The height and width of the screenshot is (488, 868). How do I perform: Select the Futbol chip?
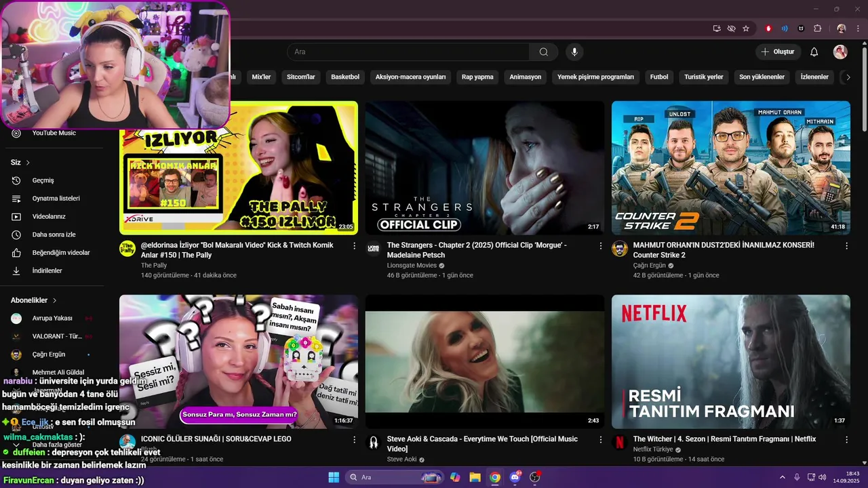pos(659,77)
